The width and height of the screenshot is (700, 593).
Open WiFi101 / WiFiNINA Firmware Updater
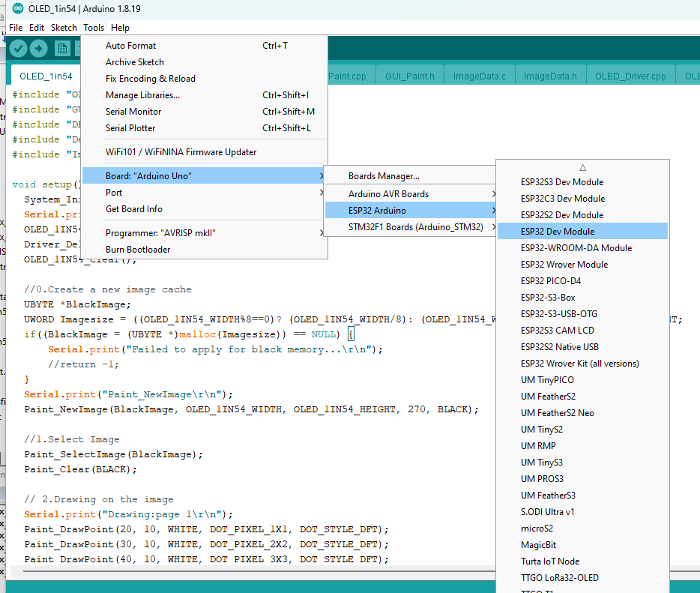point(205,152)
